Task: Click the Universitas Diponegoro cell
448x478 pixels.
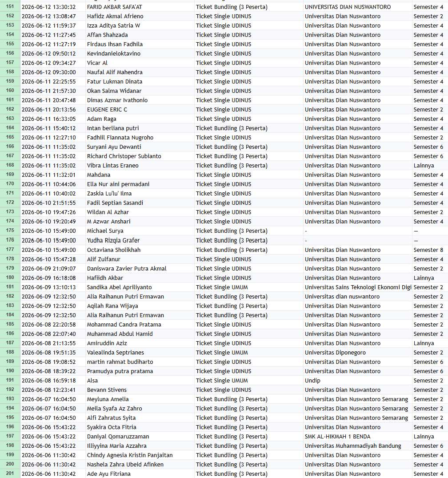Action: (x=358, y=352)
